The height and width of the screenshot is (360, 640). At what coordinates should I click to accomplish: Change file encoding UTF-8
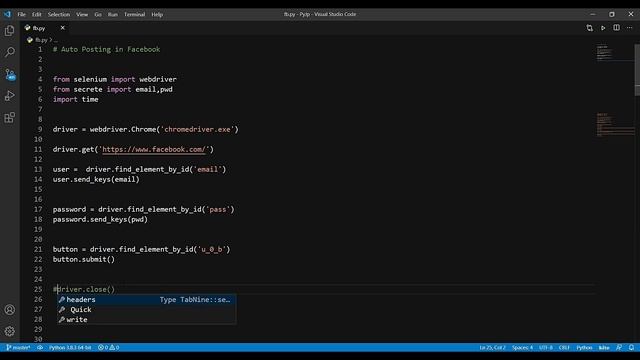tap(546, 347)
